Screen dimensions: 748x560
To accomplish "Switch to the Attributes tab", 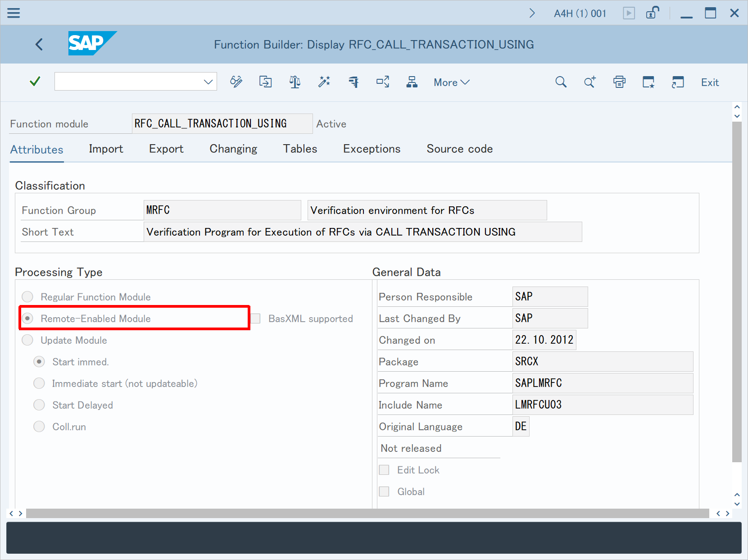I will 37,150.
